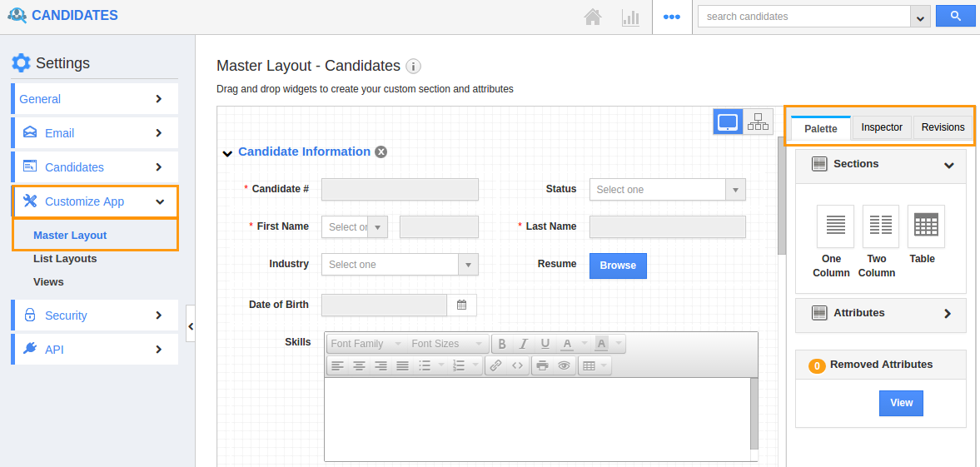Switch to the Inspector tab
The width and height of the screenshot is (980, 467).
click(882, 127)
